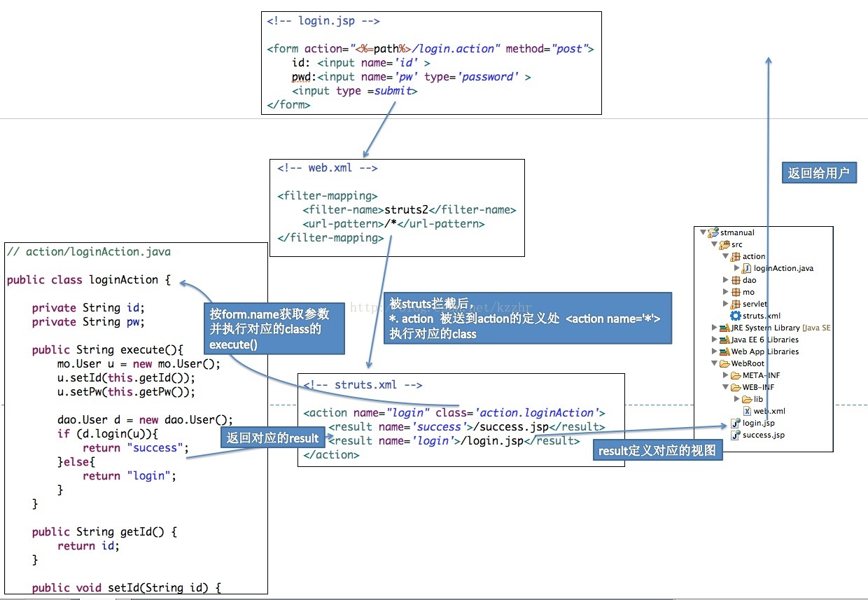
Task: Click the src source folder icon
Action: 724,244
